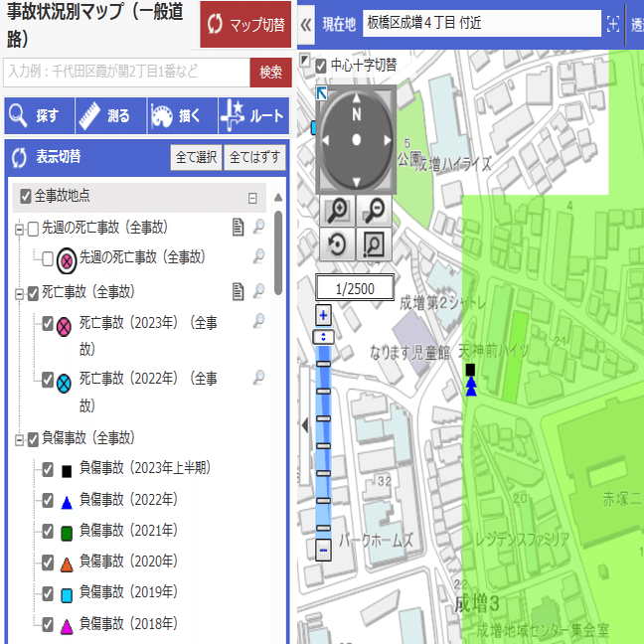The height and width of the screenshot is (644, 644).
Task: Uncheck 負傷事故（2018年） checkbox
Action: [x=48, y=625]
